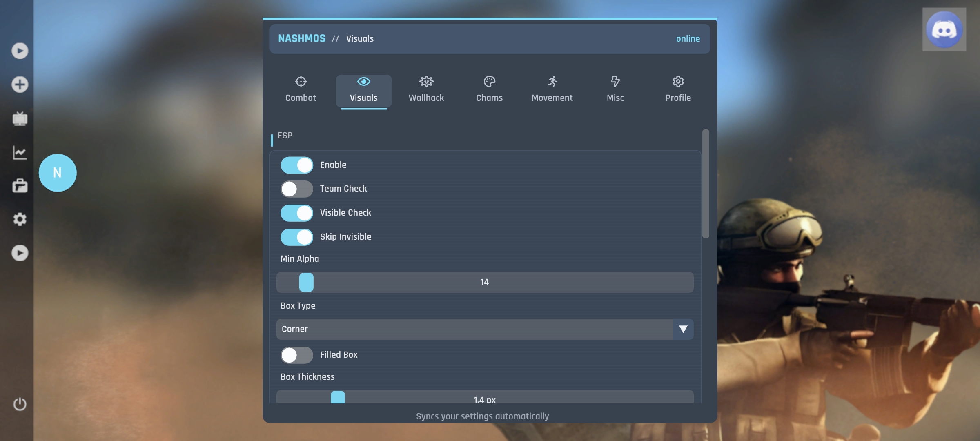Image resolution: width=980 pixels, height=441 pixels.
Task: Open the Box Type dropdown arrow
Action: (683, 329)
